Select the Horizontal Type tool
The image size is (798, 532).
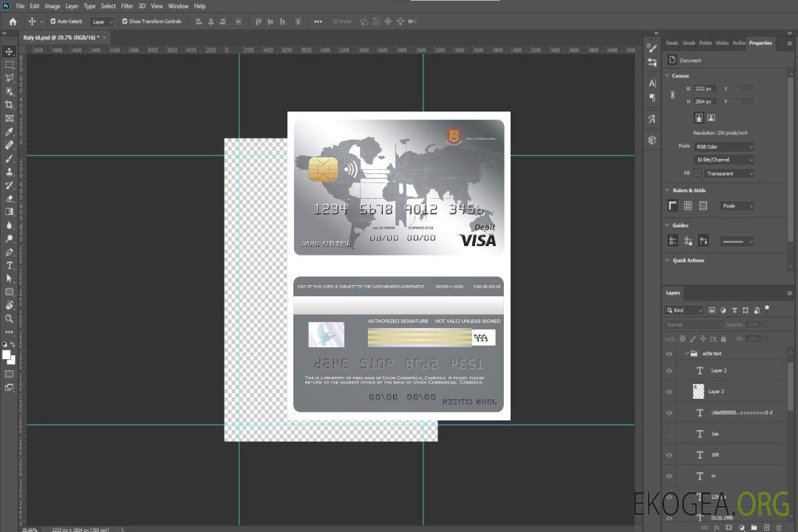9,265
